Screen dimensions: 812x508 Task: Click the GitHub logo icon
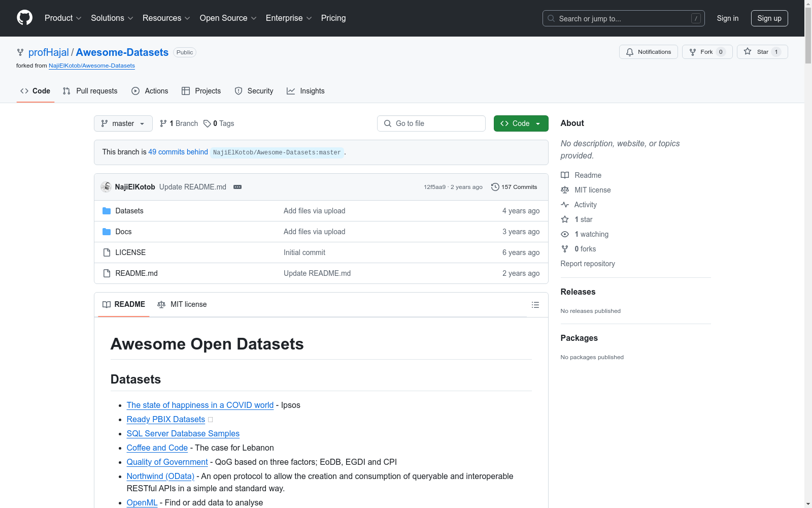pos(24,18)
